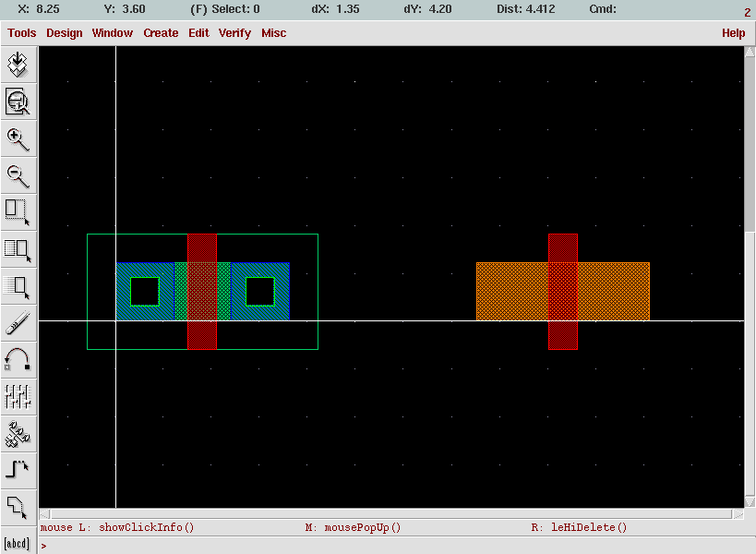This screenshot has width=756, height=554.
Task: Open the Create menu
Action: click(x=161, y=33)
